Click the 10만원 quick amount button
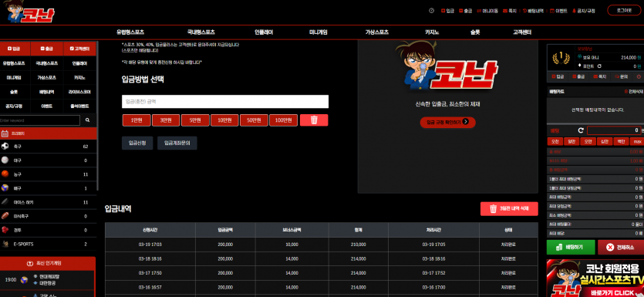The image size is (644, 297). [x=224, y=120]
